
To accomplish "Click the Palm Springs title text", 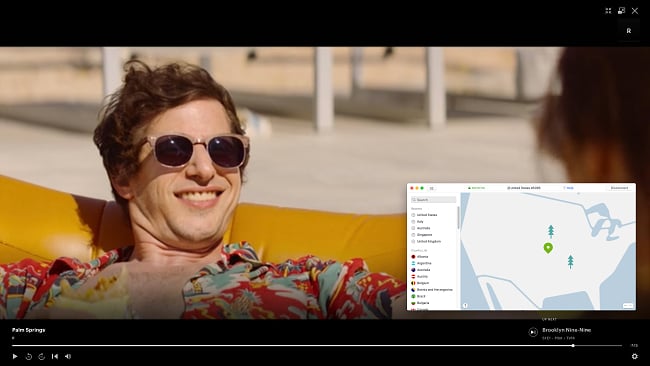I will pyautogui.click(x=29, y=330).
